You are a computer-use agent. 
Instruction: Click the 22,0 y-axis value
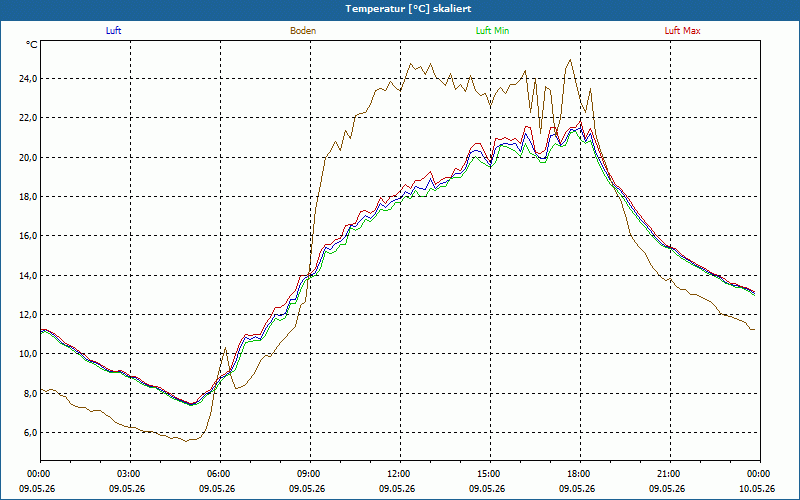pyautogui.click(x=28, y=118)
